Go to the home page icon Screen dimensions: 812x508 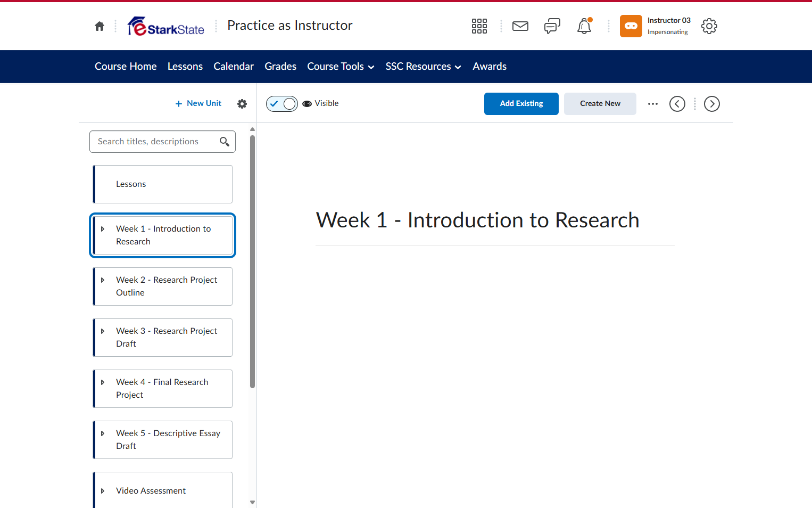coord(100,26)
